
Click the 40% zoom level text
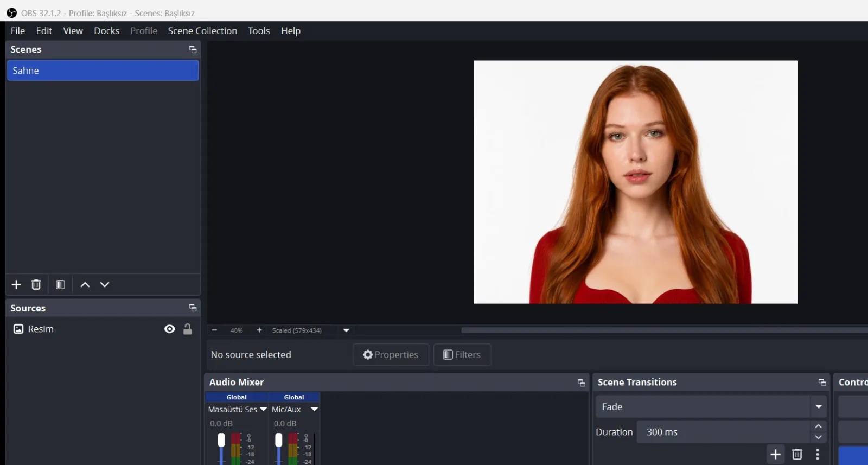pyautogui.click(x=237, y=330)
